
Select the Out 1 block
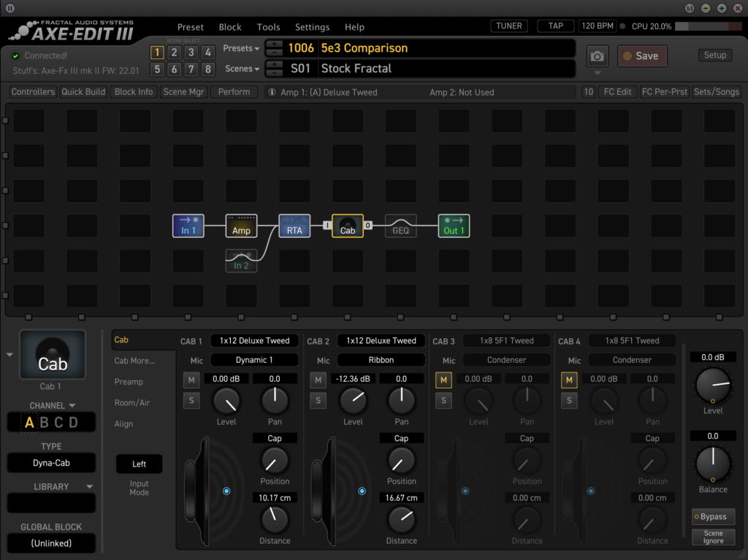pos(454,226)
